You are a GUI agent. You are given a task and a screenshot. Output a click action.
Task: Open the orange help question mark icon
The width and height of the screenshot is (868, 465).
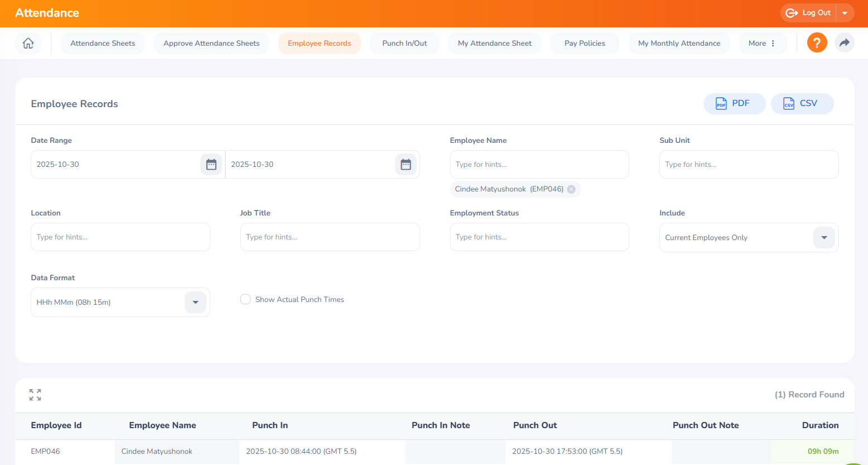click(817, 43)
